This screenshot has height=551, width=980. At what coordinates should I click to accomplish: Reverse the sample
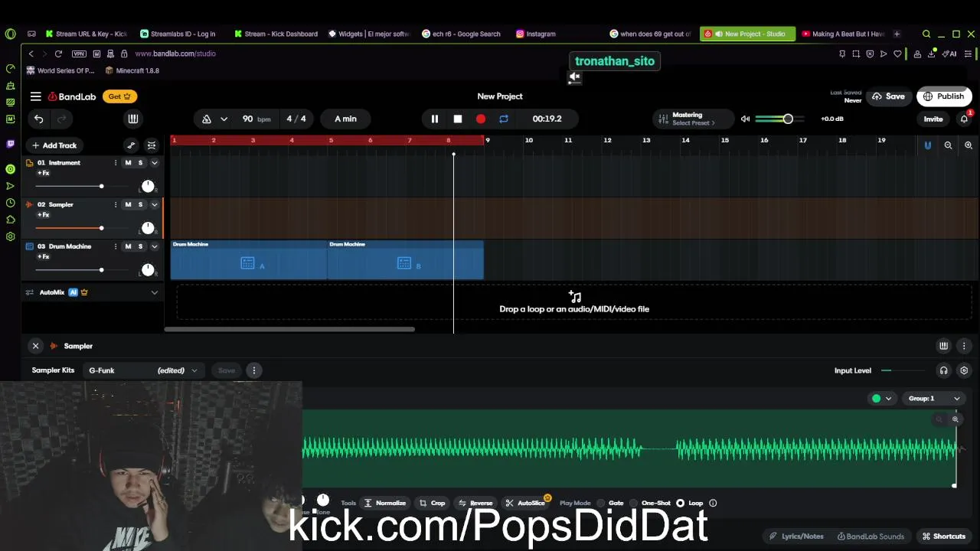(x=475, y=503)
